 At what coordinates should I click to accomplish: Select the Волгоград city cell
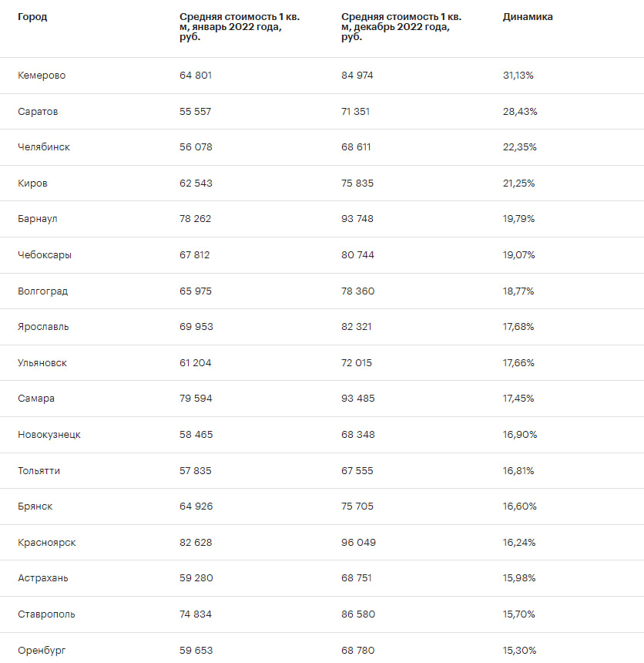(42, 291)
